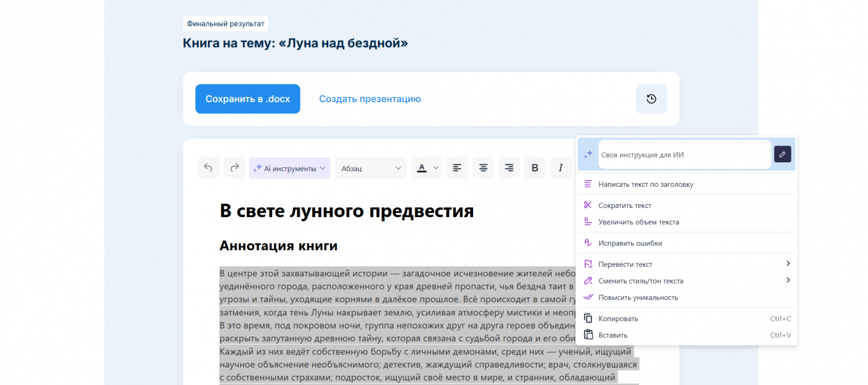Viewport: 868px width, 385px height.
Task: Open the Ai инструменты dropdown
Action: point(290,168)
